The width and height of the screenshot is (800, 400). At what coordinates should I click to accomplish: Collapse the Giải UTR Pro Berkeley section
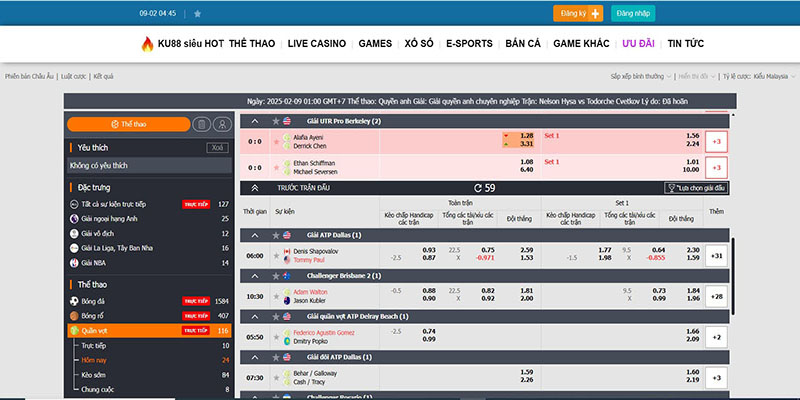coord(254,121)
